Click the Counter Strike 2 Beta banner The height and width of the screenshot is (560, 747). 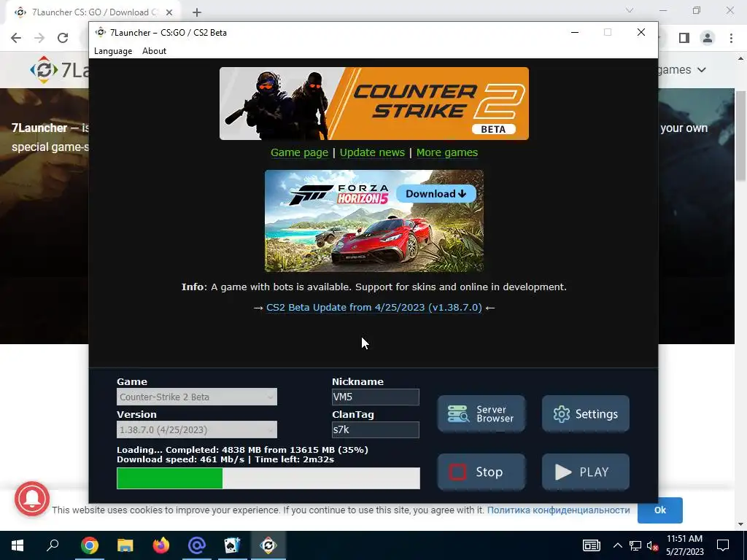(x=374, y=104)
